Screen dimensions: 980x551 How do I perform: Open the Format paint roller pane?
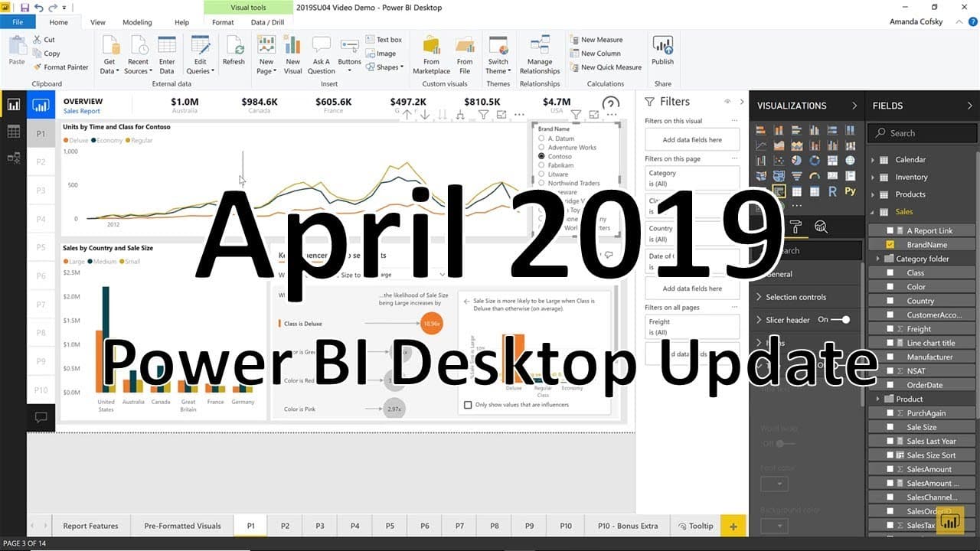tap(795, 226)
